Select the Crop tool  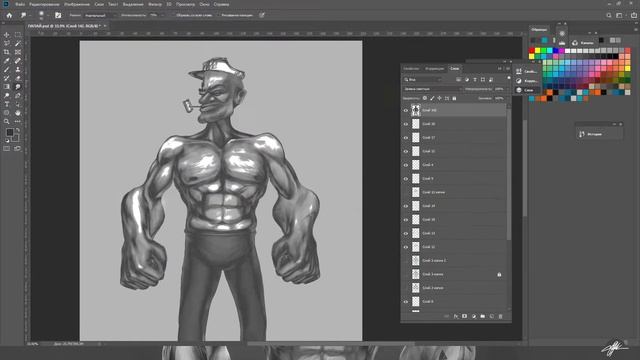pos(7,52)
